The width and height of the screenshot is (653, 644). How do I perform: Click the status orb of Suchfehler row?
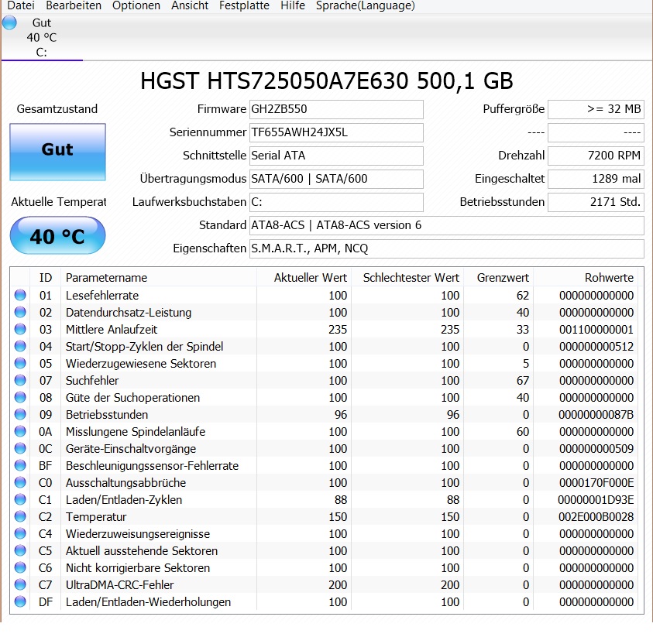(20, 380)
